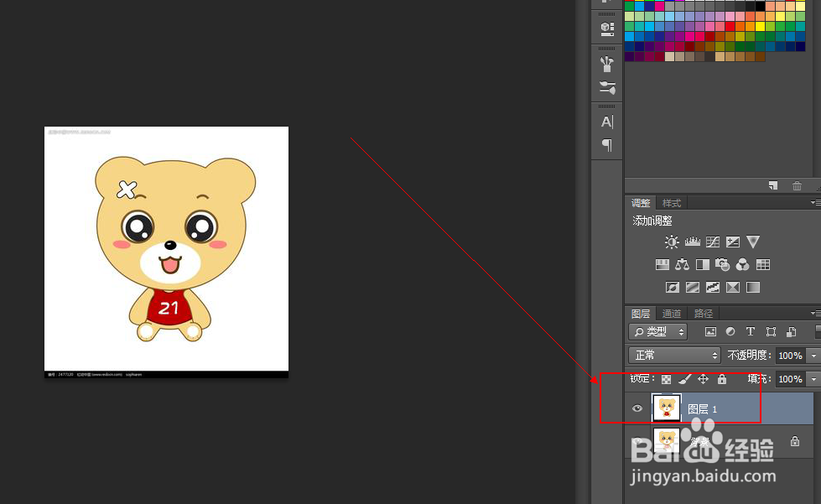
Task: Add a Brightness/Contrast adjustment
Action: pos(672,242)
